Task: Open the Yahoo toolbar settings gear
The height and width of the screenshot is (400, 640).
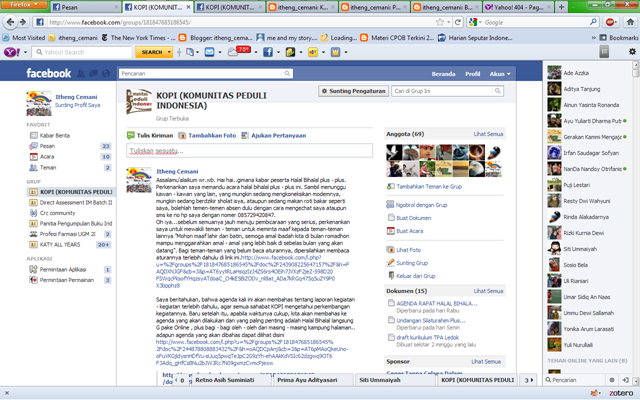Action: [x=632, y=51]
